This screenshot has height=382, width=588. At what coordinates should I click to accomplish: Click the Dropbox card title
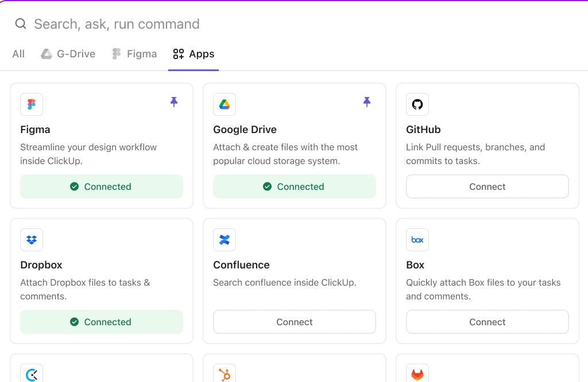point(41,265)
